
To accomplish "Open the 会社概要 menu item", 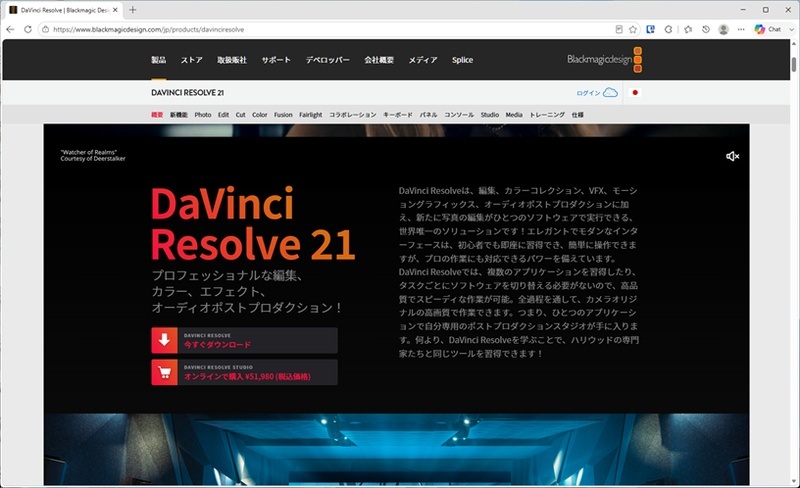I will (x=379, y=60).
